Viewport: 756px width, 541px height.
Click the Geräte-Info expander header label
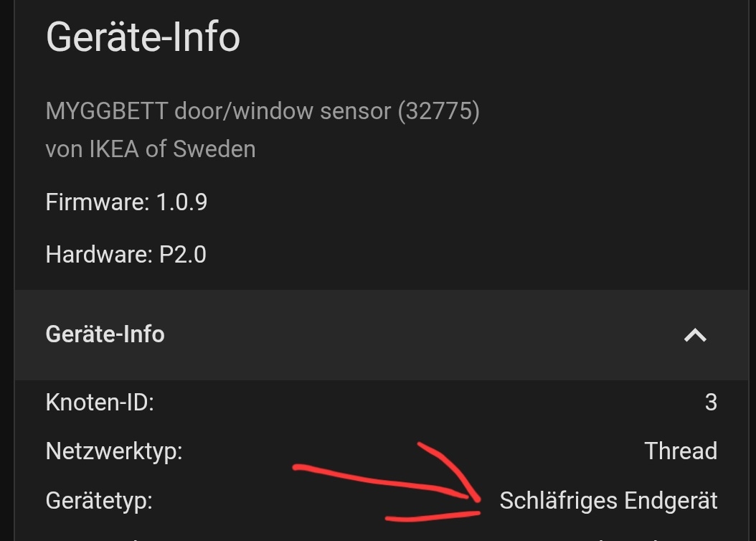(x=105, y=334)
